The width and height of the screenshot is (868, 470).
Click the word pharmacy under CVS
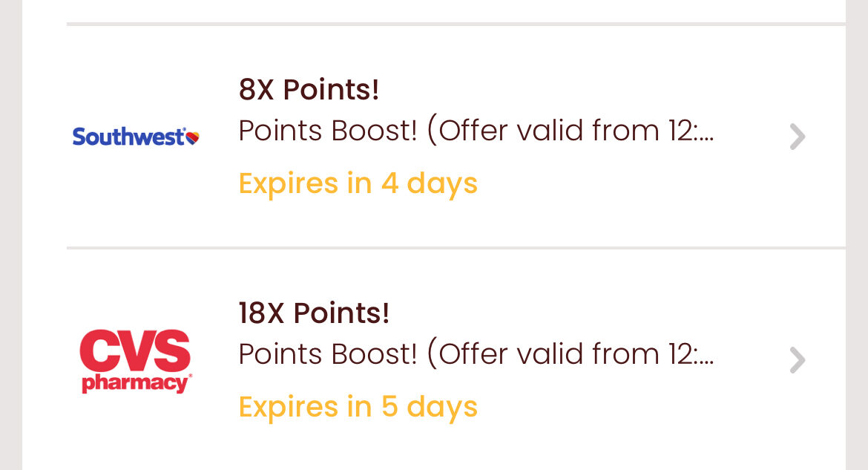(x=136, y=383)
